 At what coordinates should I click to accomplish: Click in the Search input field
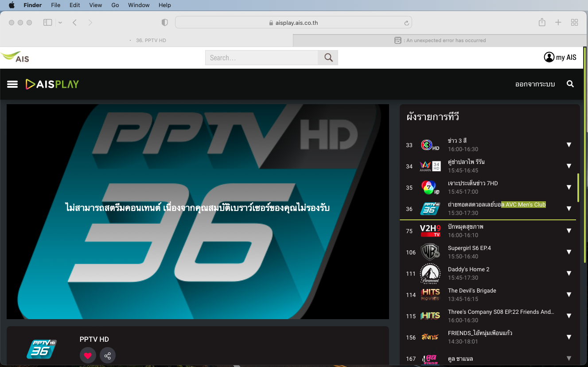(x=261, y=58)
